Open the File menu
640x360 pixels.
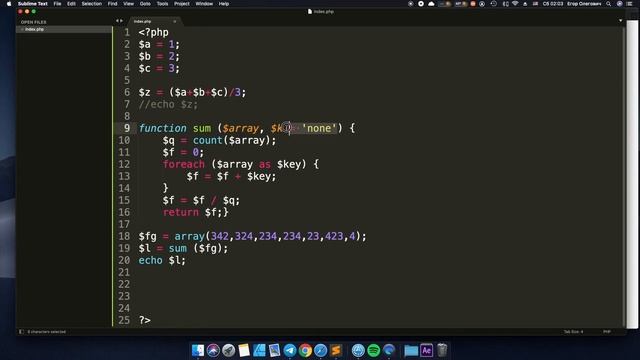57,4
